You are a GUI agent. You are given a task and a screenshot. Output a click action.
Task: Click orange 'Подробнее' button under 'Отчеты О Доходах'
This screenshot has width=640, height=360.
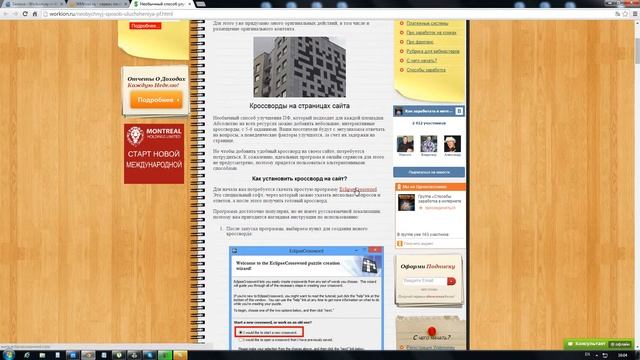156,100
